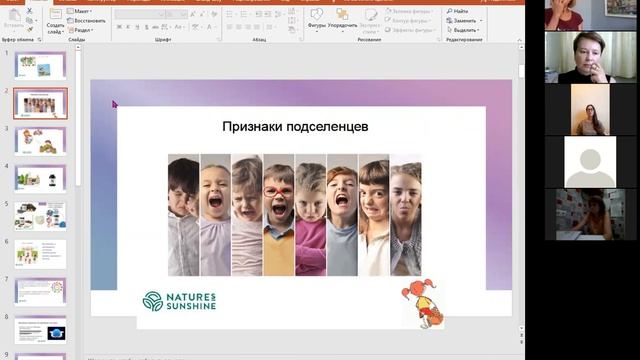Open the Shape Outline (Контур фигуры) dropdown

coord(408,20)
